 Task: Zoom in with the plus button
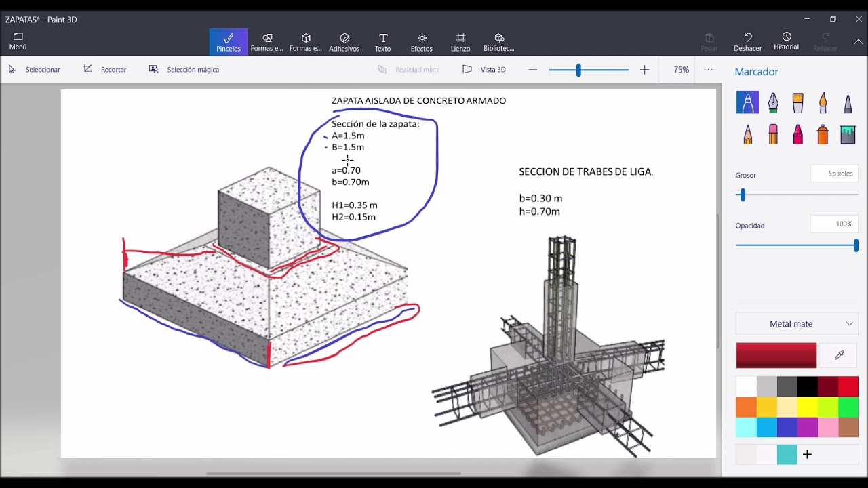644,70
